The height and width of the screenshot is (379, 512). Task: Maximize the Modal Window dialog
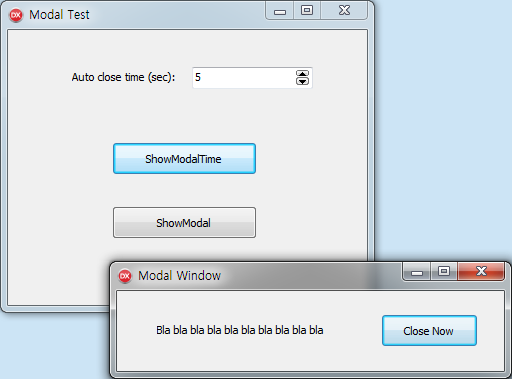point(444,272)
